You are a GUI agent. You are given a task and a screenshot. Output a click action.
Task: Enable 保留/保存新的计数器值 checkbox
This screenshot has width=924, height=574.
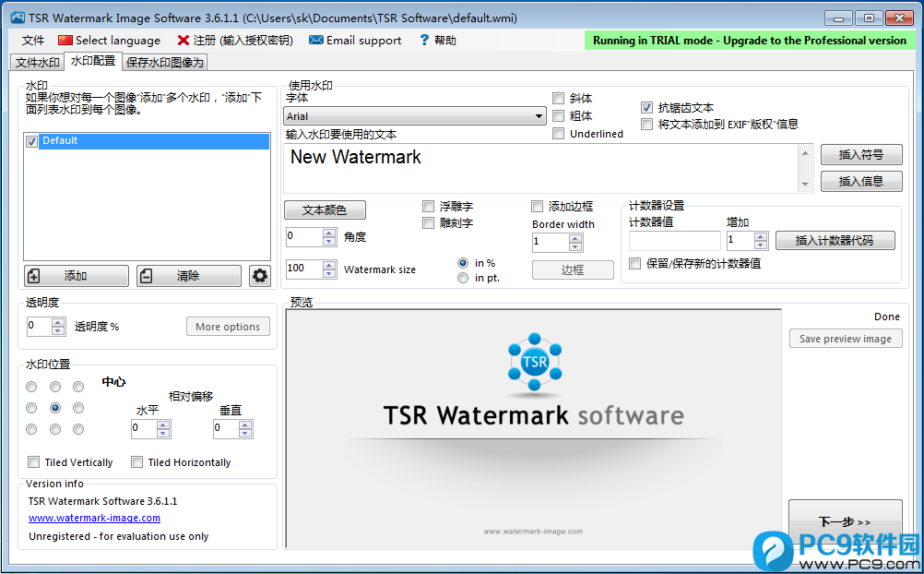click(x=634, y=263)
